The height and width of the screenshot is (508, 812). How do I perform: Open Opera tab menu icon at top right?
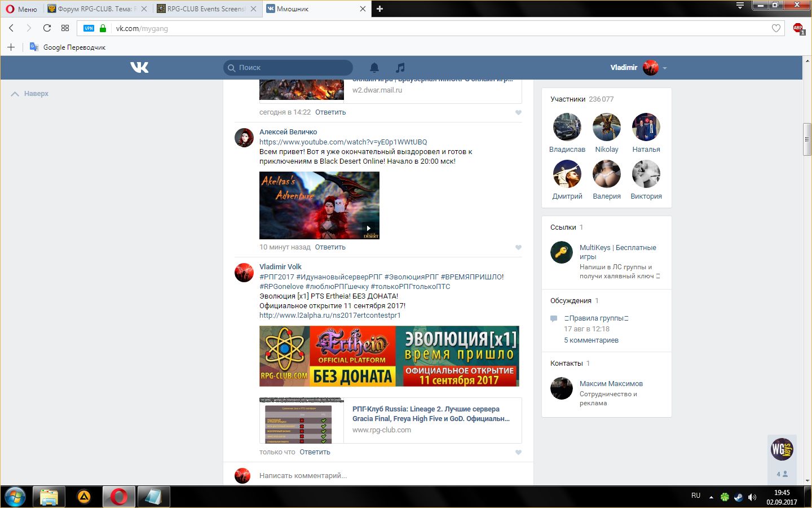coord(740,6)
